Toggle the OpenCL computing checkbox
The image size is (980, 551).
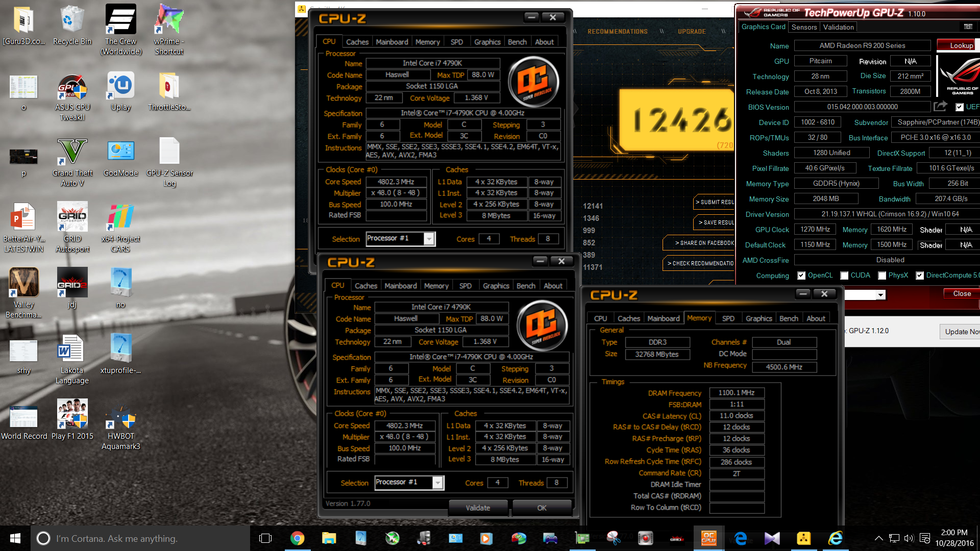click(x=801, y=275)
